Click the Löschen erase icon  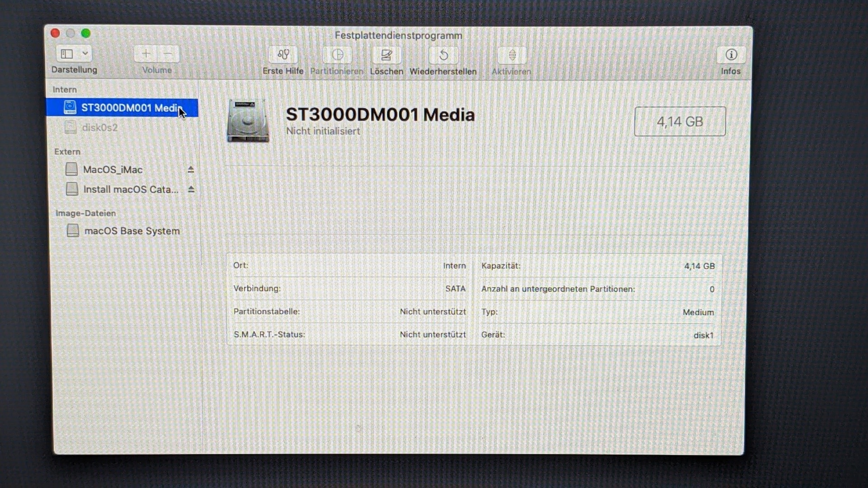[386, 55]
